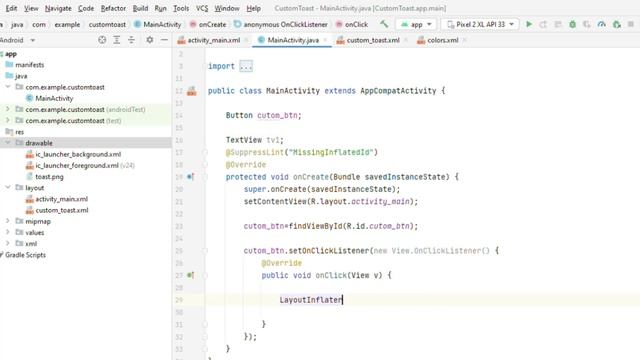Hide the project panel with minus icon

click(x=164, y=40)
